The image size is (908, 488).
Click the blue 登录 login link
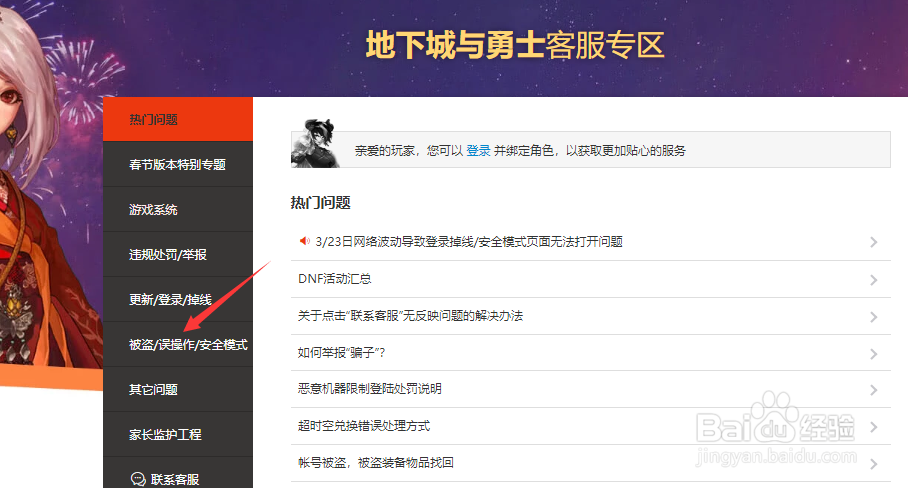click(478, 151)
